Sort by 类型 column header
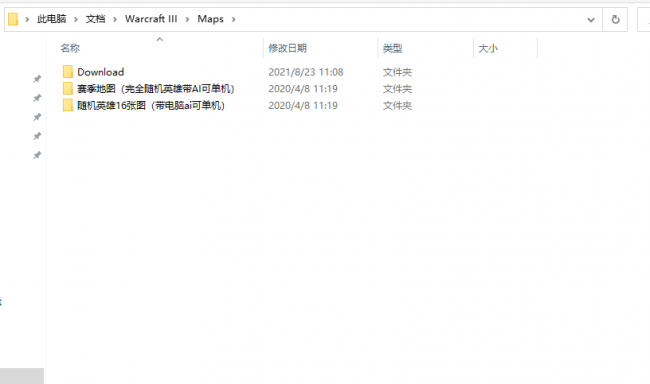Viewport: 650px width, 384px height. [x=392, y=48]
